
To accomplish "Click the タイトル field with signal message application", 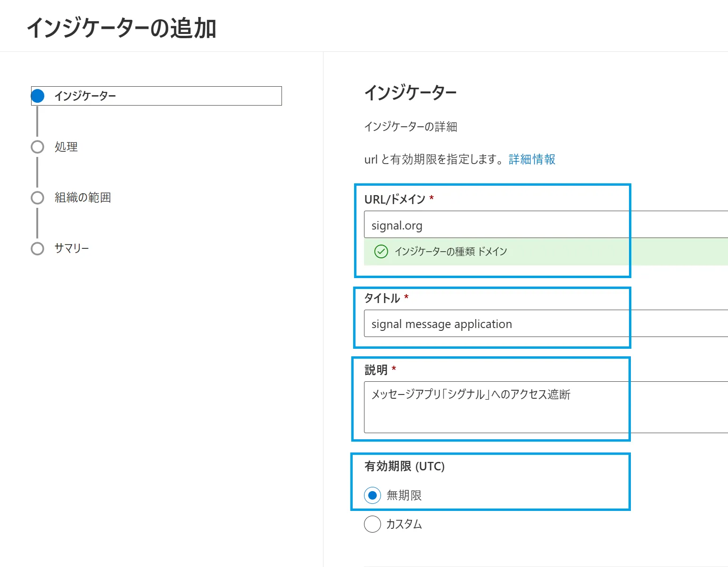I will (x=542, y=324).
